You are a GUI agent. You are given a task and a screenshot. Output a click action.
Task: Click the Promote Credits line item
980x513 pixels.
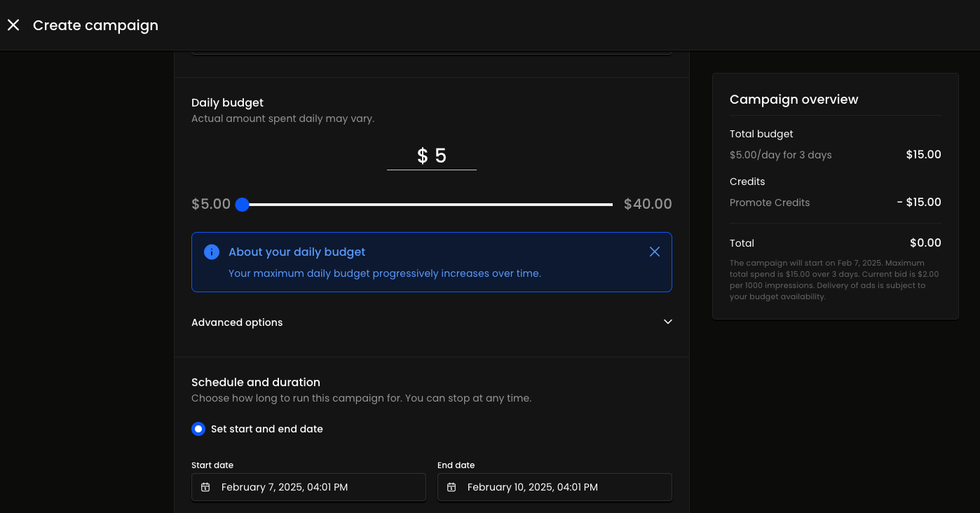click(769, 203)
